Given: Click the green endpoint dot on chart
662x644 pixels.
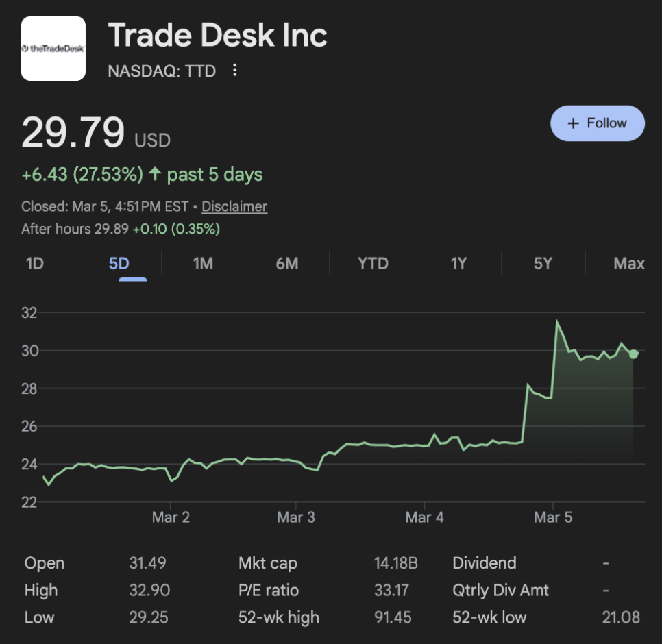Looking at the screenshot, I should click(634, 354).
